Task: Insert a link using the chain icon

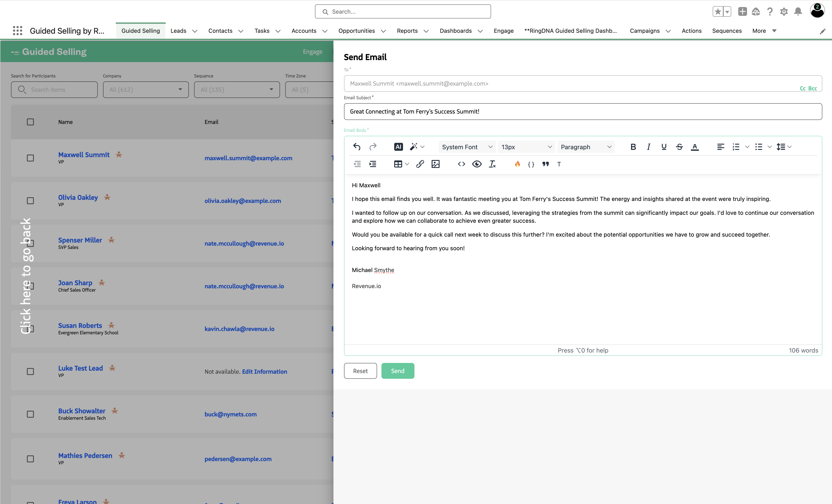Action: tap(420, 164)
